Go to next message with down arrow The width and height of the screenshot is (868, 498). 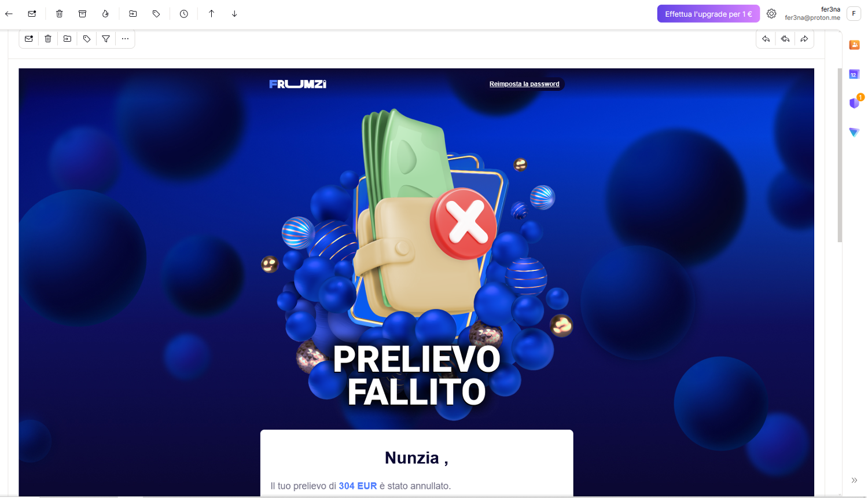tap(234, 13)
